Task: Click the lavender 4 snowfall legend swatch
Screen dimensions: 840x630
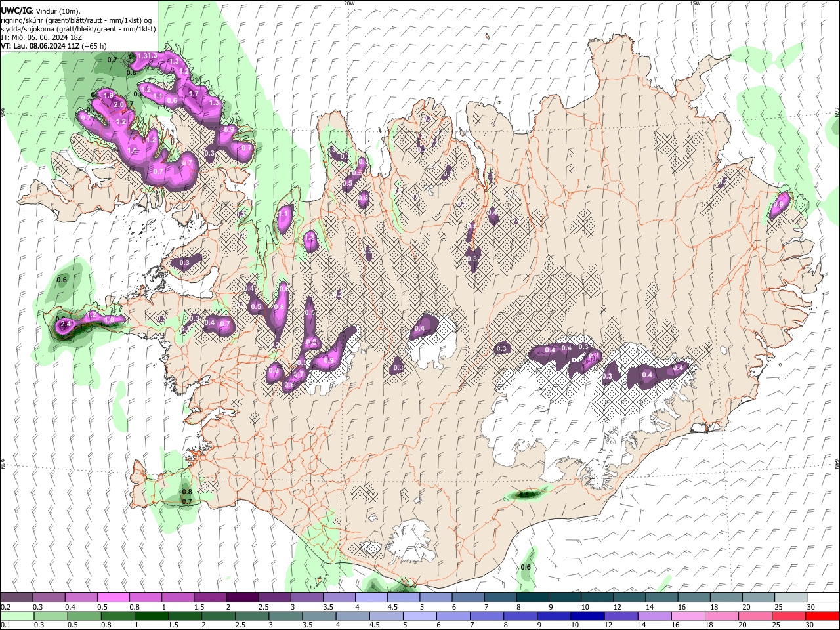Action: 371,598
